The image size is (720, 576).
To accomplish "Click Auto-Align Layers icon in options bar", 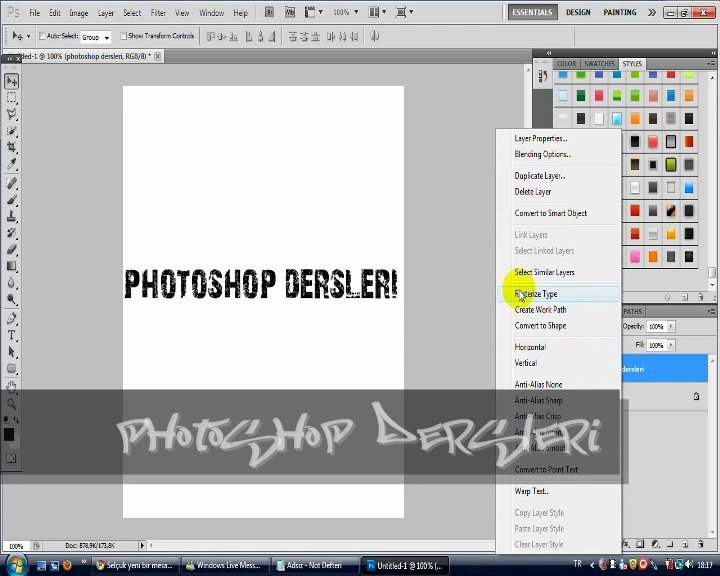I will point(375,36).
